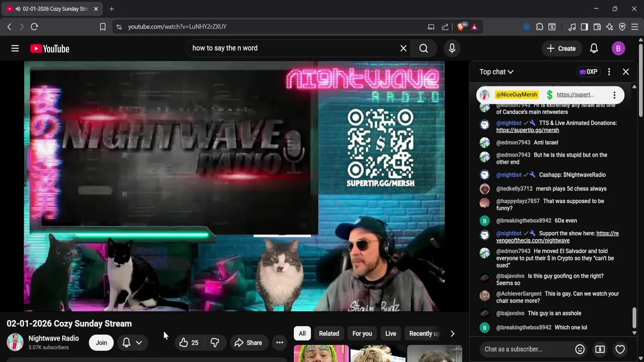644x362 pixels.
Task: Open Brave VPN shield icon
Action: pyautogui.click(x=622, y=27)
